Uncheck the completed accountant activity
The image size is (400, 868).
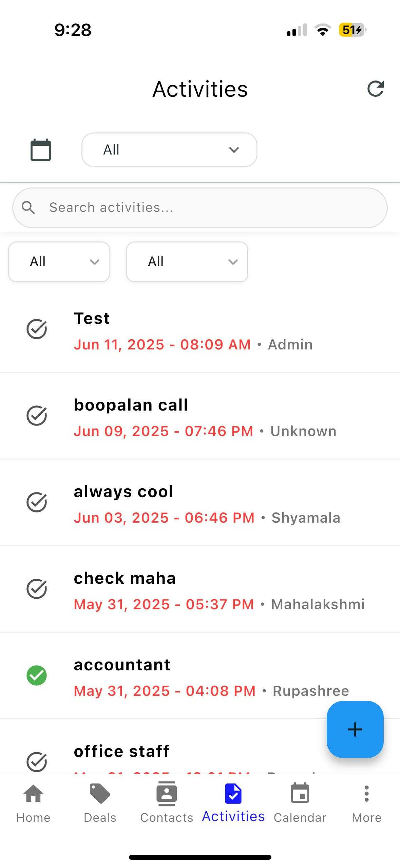pyautogui.click(x=37, y=675)
